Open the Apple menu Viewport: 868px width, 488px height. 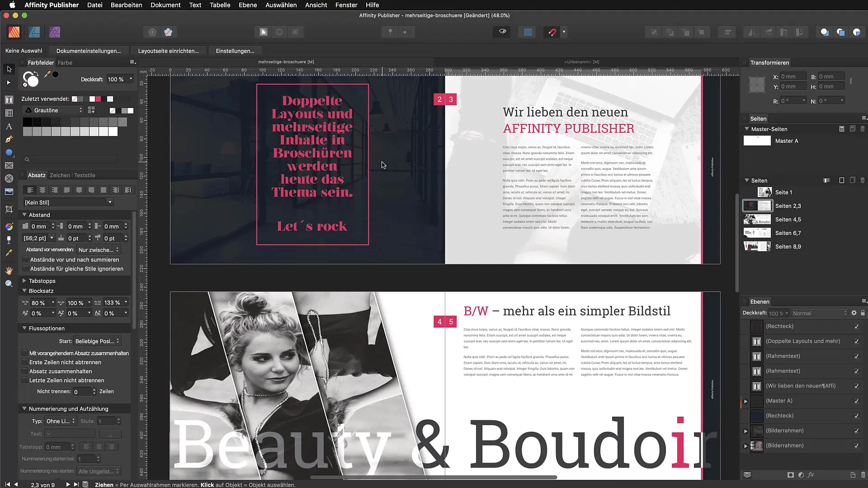12,5
